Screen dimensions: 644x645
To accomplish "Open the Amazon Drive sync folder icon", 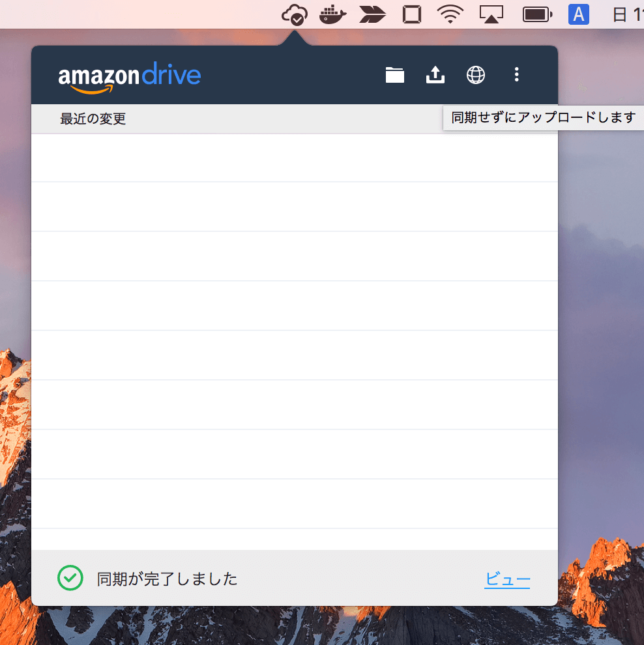I will pos(394,75).
